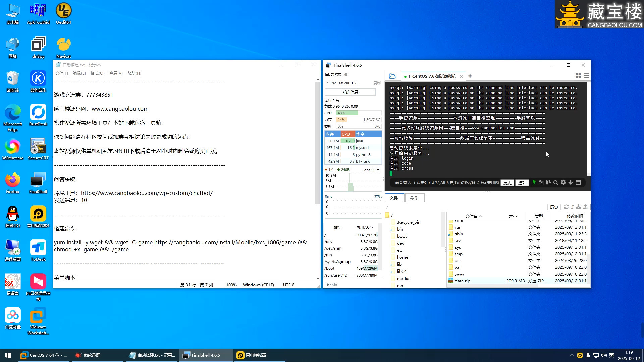The width and height of the screenshot is (644, 362).
Task: Open 格式(O) menu in Notepad
Action: click(97, 73)
